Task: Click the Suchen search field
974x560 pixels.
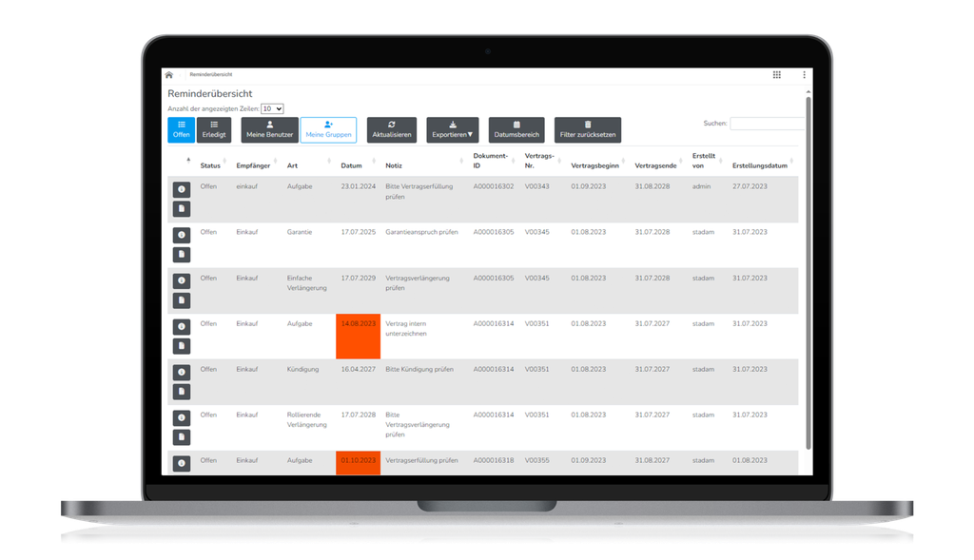Action: 768,124
